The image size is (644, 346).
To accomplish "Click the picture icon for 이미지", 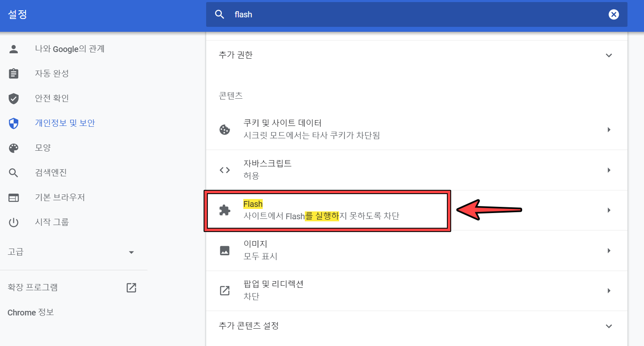I will click(225, 251).
